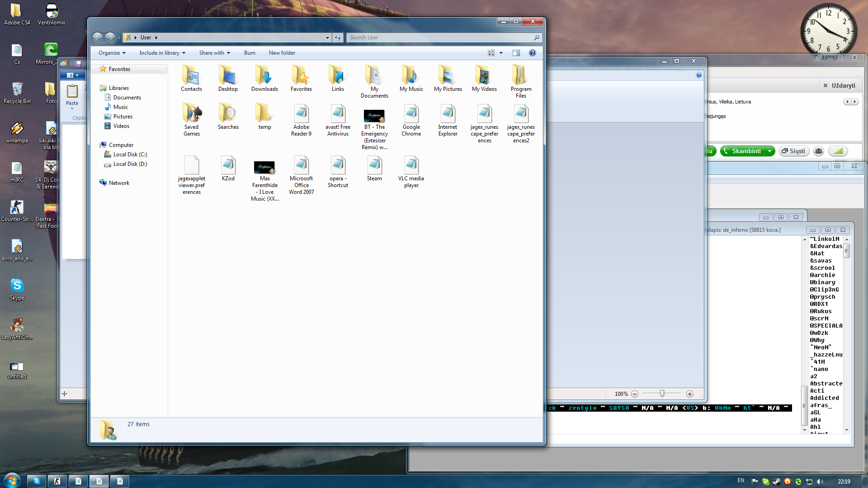Expand the Organize dropdown menu

[x=112, y=53]
